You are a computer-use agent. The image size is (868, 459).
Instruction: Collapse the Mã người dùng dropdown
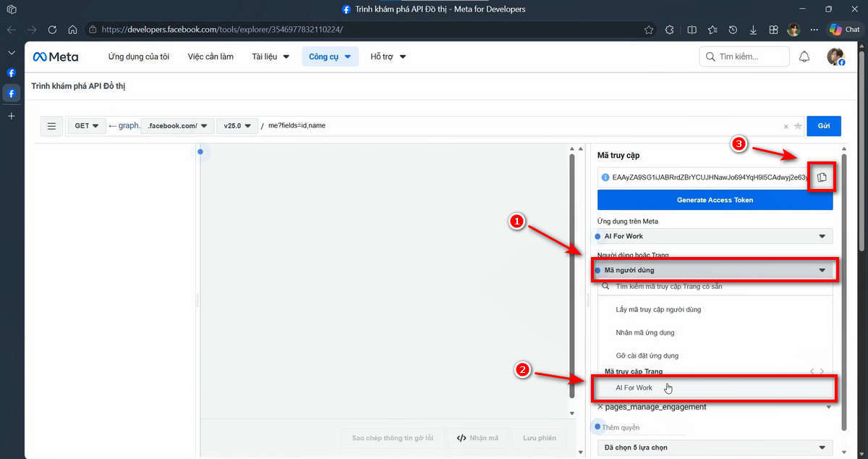(715, 270)
